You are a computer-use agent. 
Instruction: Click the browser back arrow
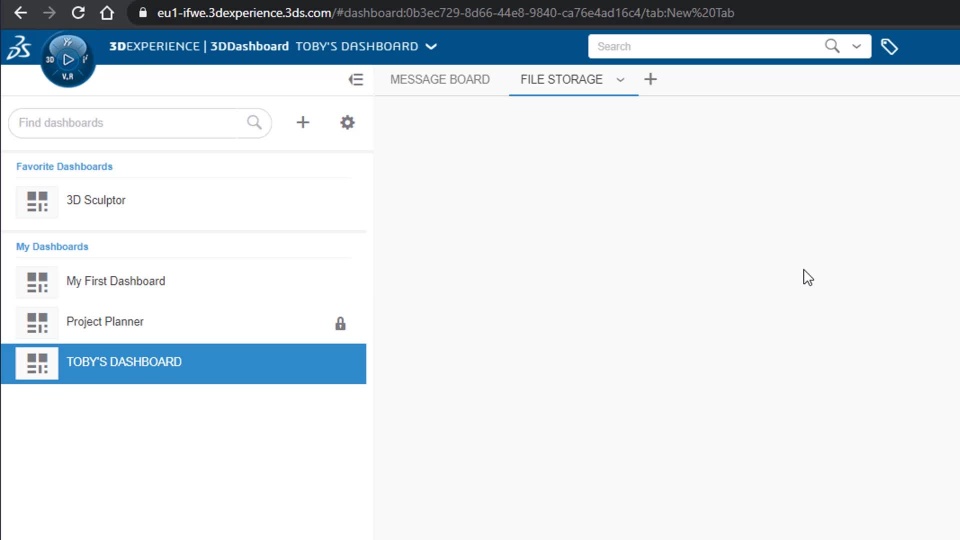20,13
